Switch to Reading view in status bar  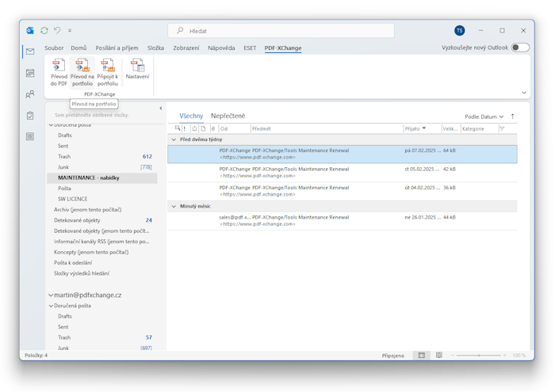(439, 356)
